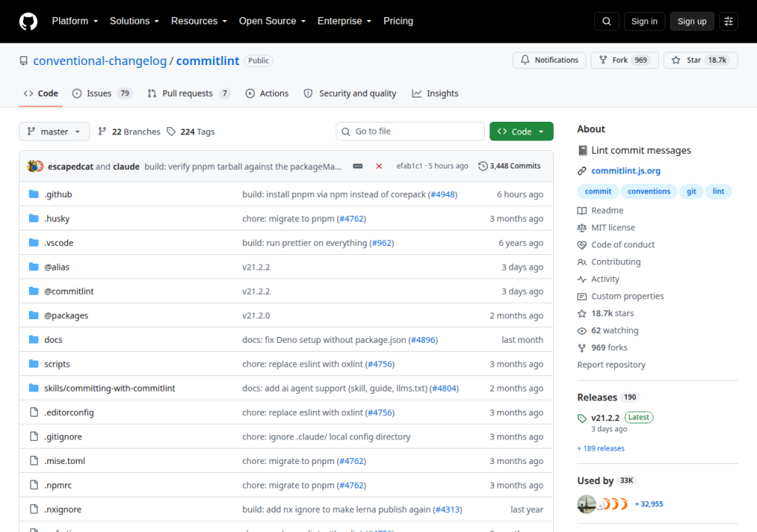Click the 'git' topic tag
The height and width of the screenshot is (532, 757).
tap(691, 191)
